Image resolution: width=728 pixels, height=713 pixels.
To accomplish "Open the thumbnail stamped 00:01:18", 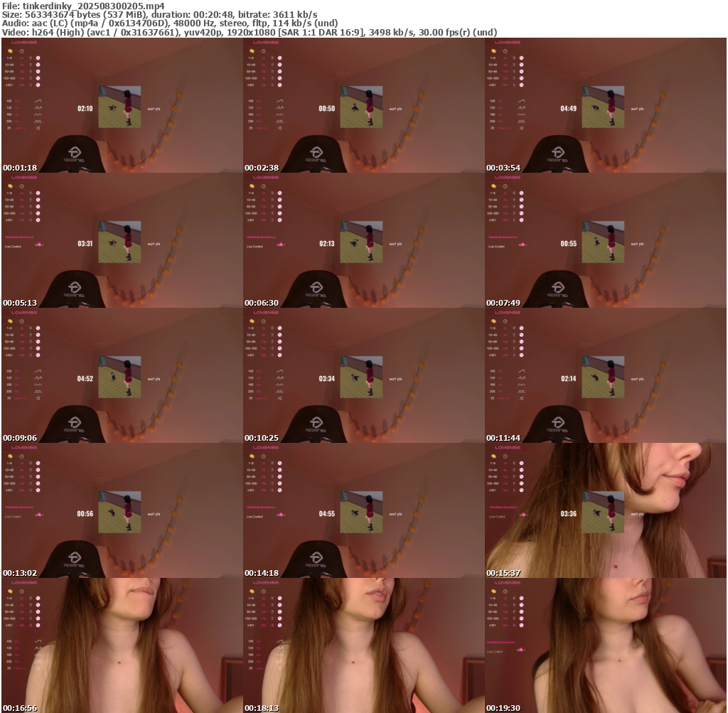I will 122,105.
